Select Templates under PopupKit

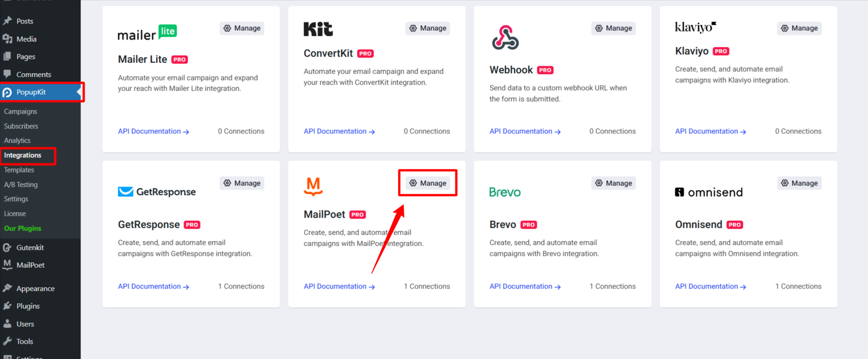(x=19, y=170)
